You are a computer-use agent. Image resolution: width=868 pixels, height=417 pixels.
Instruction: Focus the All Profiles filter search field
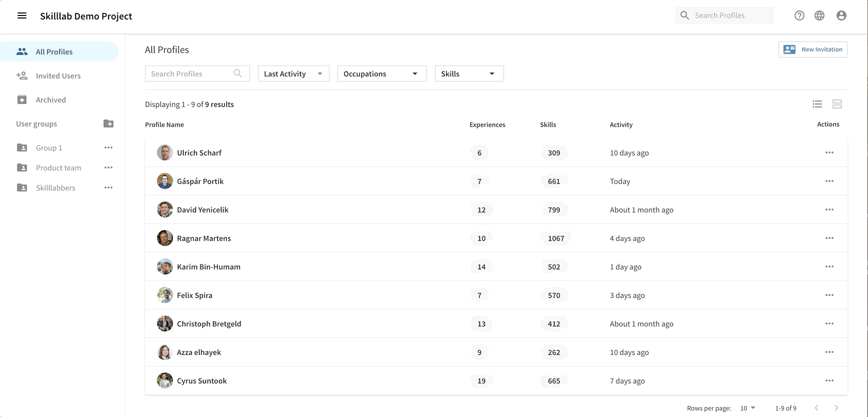[x=197, y=73]
